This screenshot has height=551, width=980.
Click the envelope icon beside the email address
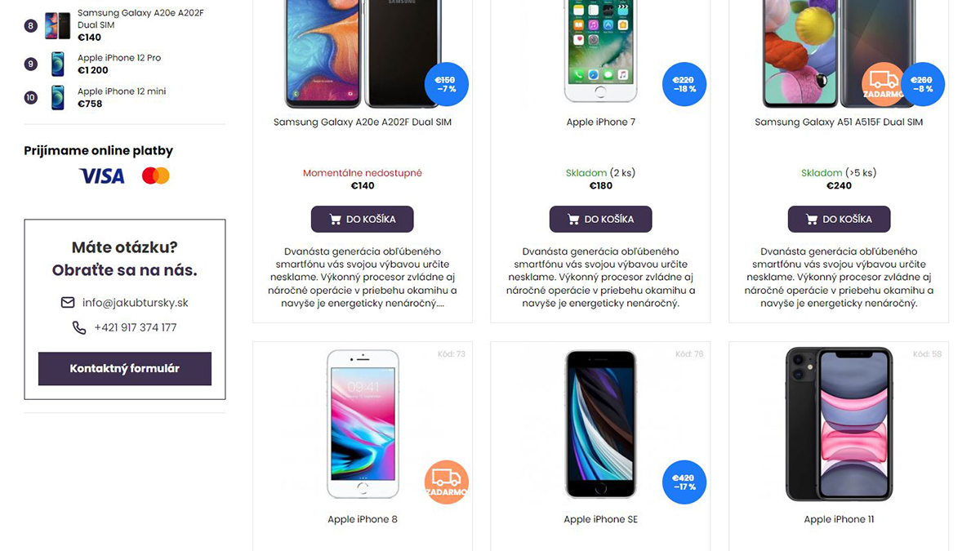68,303
